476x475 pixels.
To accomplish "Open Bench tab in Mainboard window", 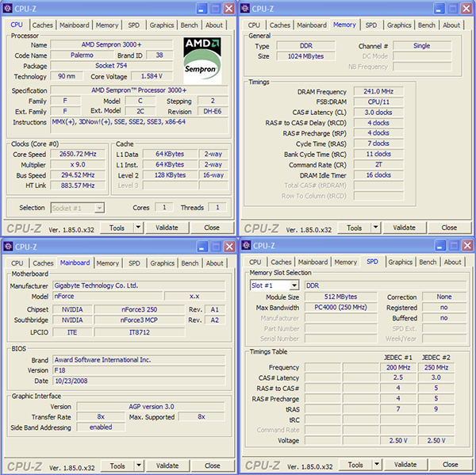I will (x=190, y=263).
